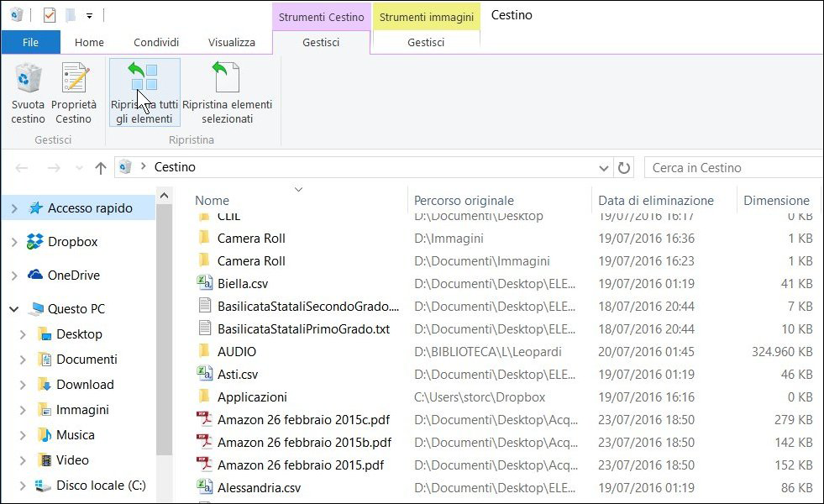This screenshot has width=824, height=504.
Task: Go up one folder with the up arrow
Action: [x=101, y=168]
